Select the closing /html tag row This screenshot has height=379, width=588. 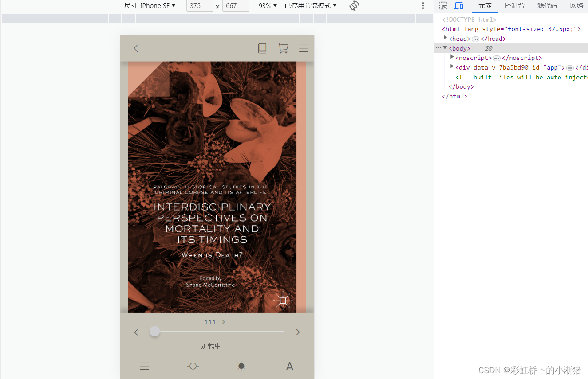pos(511,96)
